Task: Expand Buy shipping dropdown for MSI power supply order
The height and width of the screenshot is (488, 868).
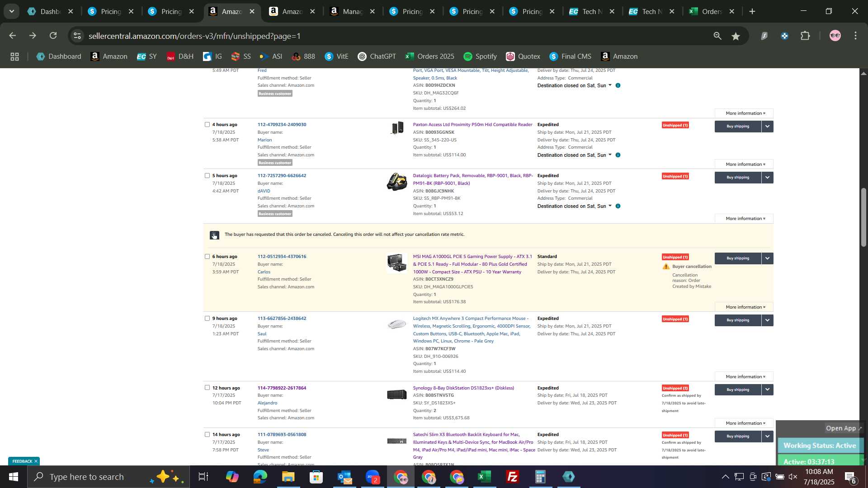Action: [x=768, y=258]
